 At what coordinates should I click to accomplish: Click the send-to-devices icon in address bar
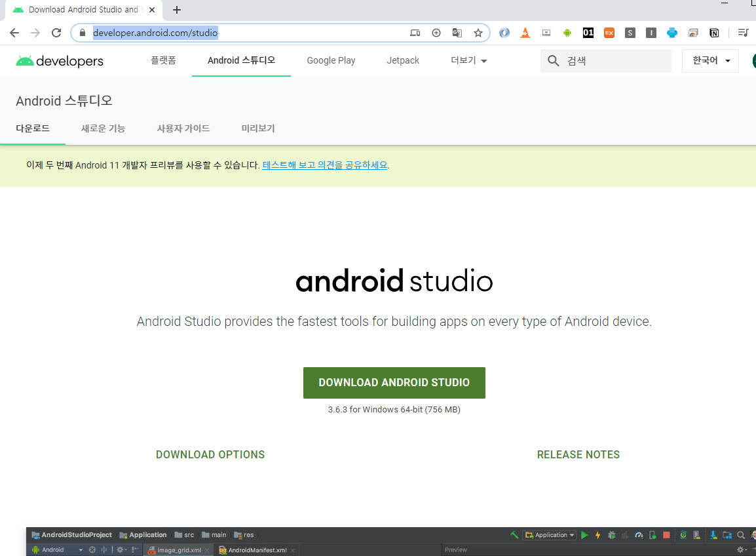click(x=415, y=33)
